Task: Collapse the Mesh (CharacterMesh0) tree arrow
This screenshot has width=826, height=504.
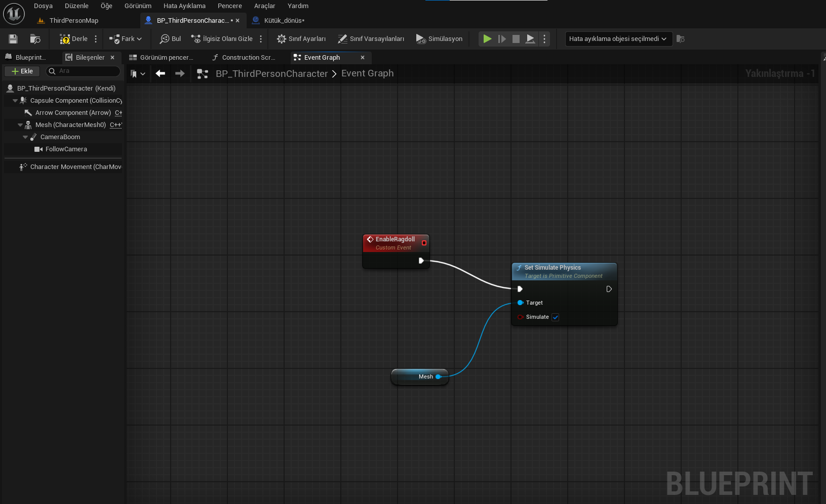Action: [20, 125]
